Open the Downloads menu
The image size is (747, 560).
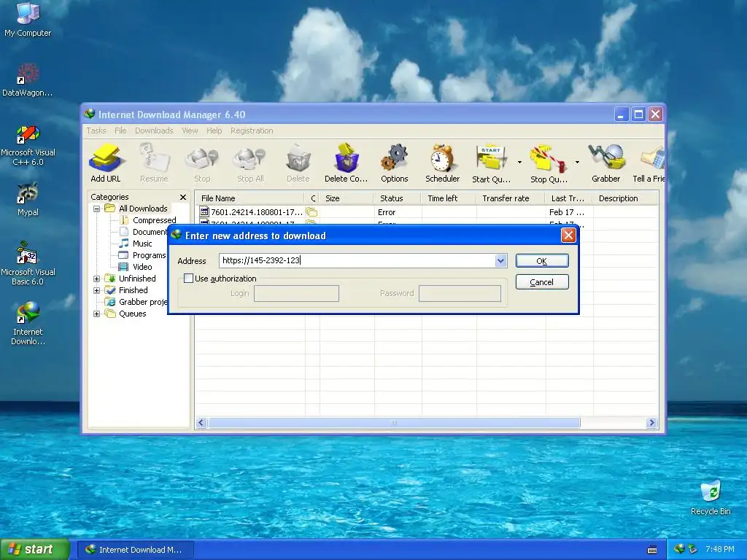[x=154, y=131]
